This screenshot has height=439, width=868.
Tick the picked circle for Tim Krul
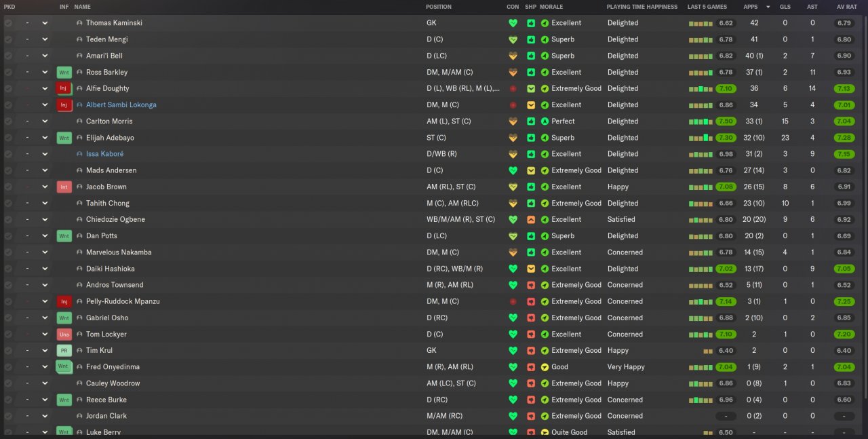(x=8, y=350)
